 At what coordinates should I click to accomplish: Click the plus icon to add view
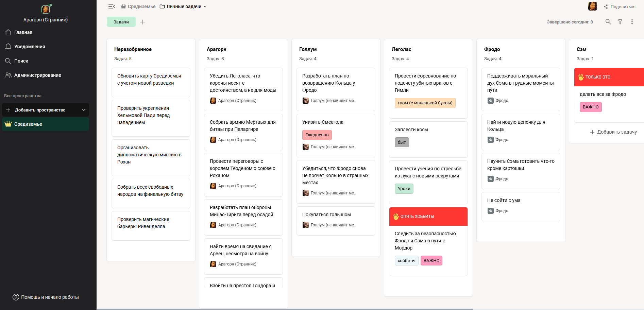[142, 22]
